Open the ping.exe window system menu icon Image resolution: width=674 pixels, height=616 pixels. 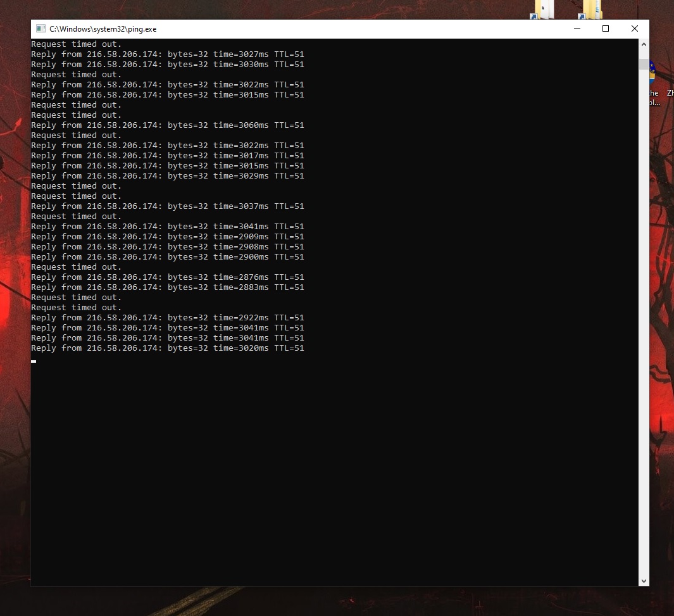(41, 28)
